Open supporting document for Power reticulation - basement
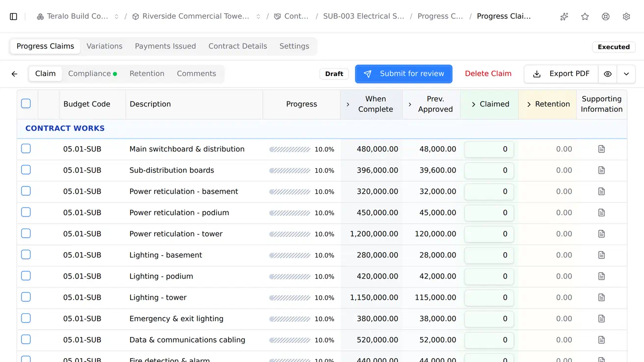Image resolution: width=644 pixels, height=362 pixels. click(602, 191)
